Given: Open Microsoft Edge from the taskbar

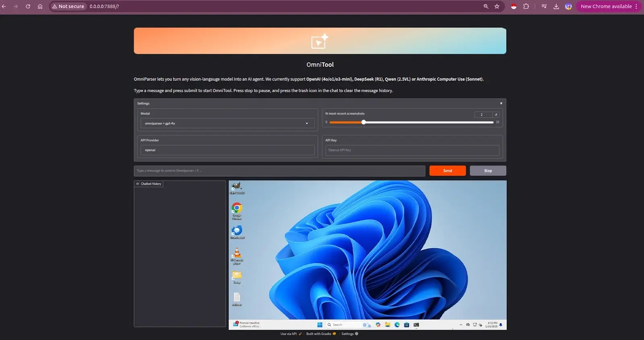Looking at the screenshot, I should (397, 325).
